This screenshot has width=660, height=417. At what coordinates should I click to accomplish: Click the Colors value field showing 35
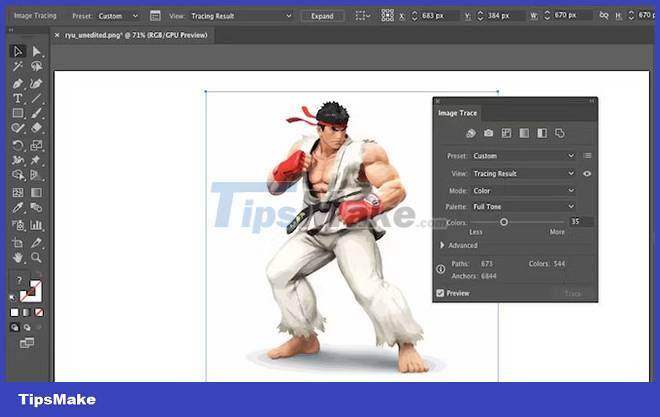(581, 221)
